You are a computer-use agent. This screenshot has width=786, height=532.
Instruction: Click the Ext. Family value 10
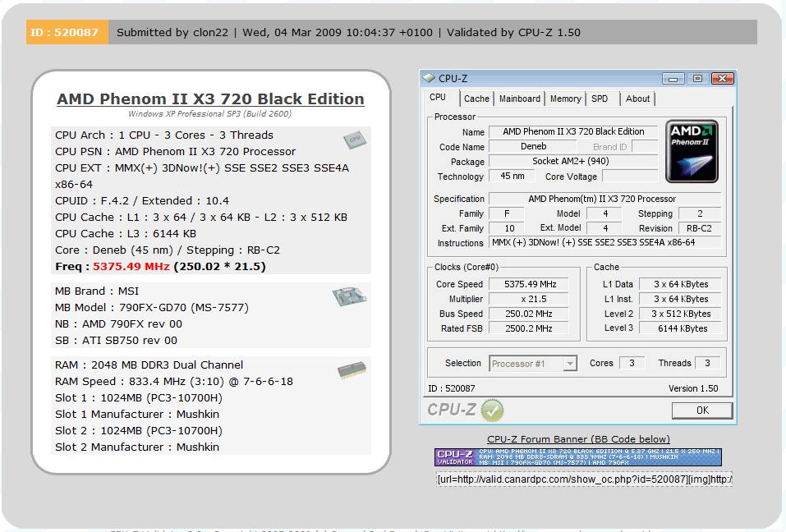(x=507, y=228)
